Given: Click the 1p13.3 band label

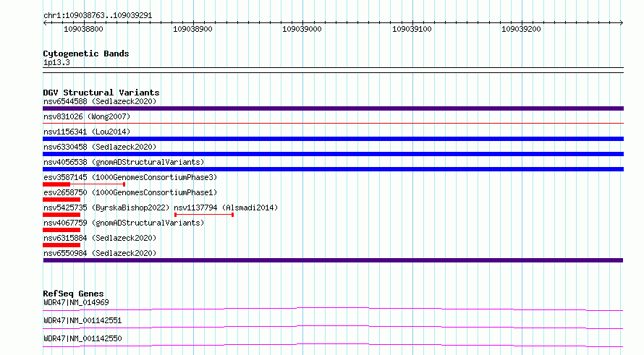Looking at the screenshot, I should point(56,62).
